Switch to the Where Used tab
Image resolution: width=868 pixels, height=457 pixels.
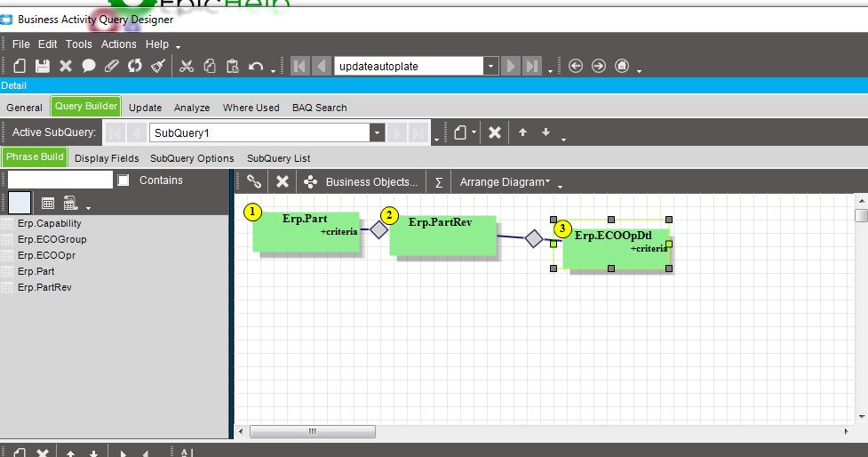pyautogui.click(x=251, y=108)
